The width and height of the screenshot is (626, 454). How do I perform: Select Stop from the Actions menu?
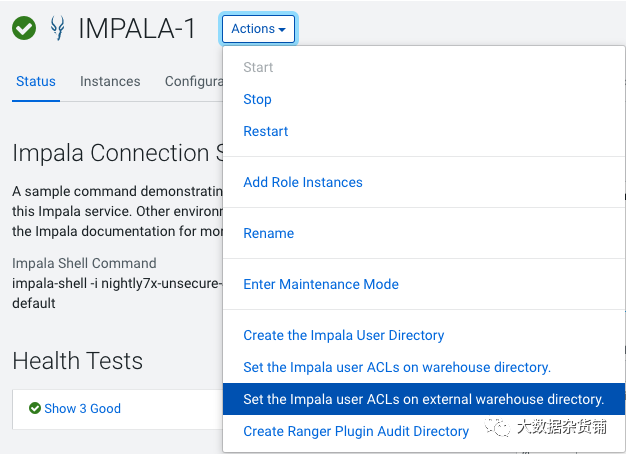pyautogui.click(x=257, y=99)
